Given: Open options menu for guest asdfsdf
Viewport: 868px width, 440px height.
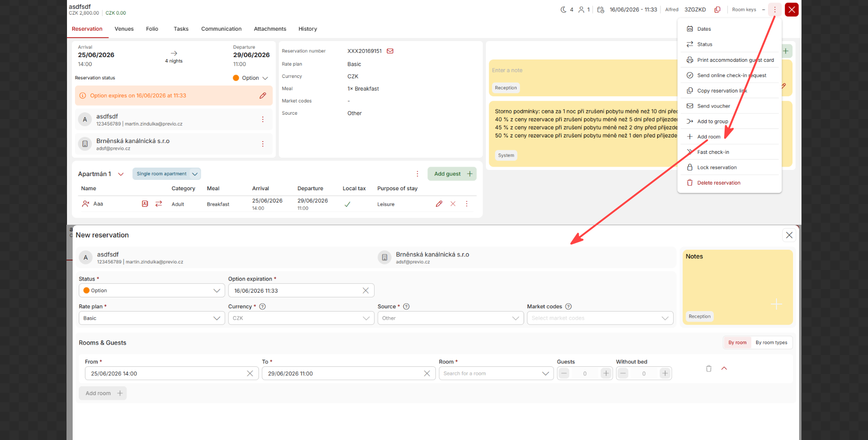Looking at the screenshot, I should (x=263, y=119).
